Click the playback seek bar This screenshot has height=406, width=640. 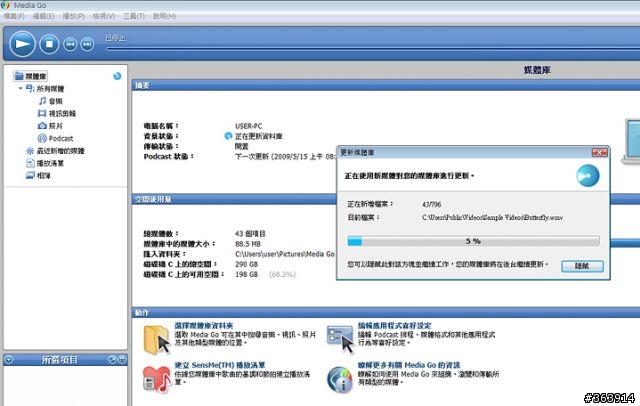click(x=372, y=49)
